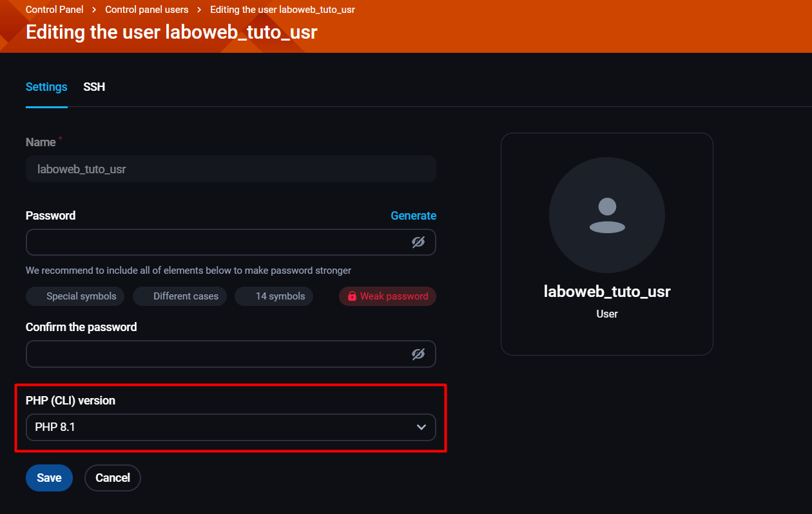Go to Control Panel breadcrumb

pos(55,10)
